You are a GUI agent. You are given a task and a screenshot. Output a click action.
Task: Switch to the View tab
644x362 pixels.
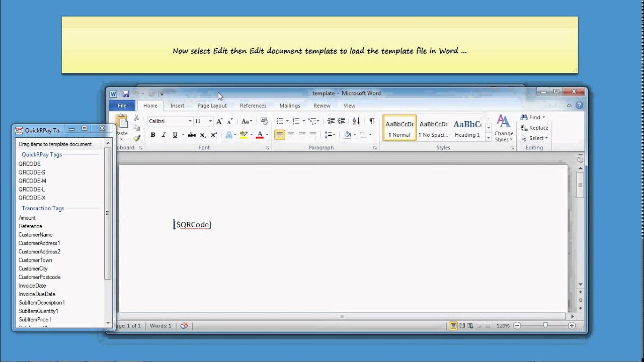(350, 106)
